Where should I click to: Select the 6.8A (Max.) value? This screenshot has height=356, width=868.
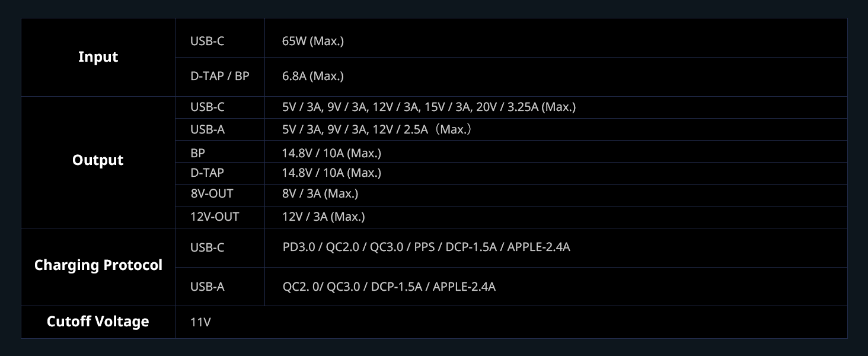coord(313,76)
